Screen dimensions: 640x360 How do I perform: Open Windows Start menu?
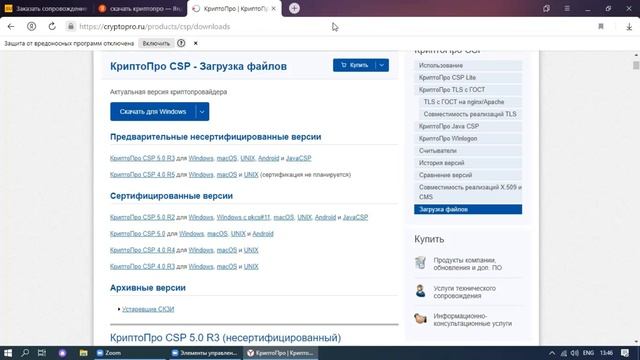[x=8, y=353]
